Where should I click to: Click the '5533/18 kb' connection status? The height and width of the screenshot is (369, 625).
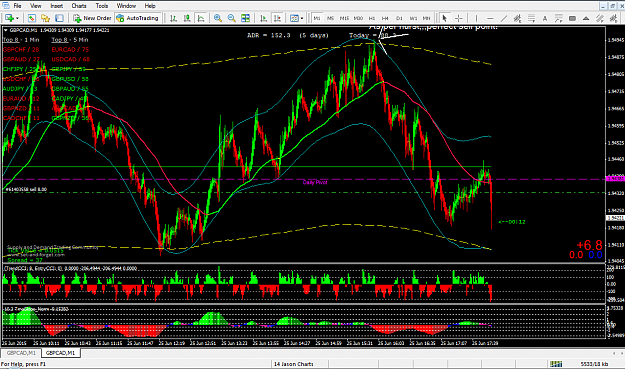(x=594, y=364)
